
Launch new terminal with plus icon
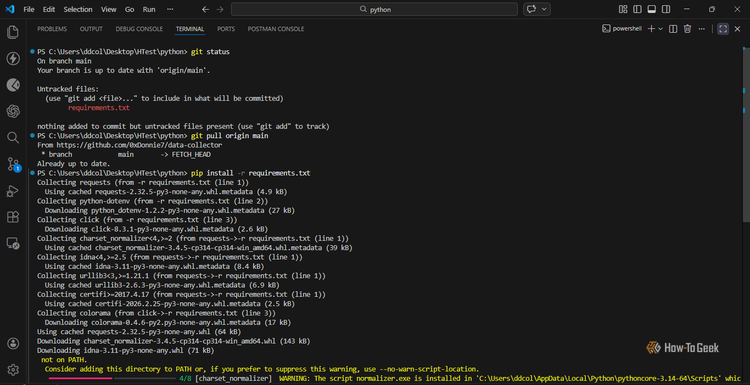[651, 29]
